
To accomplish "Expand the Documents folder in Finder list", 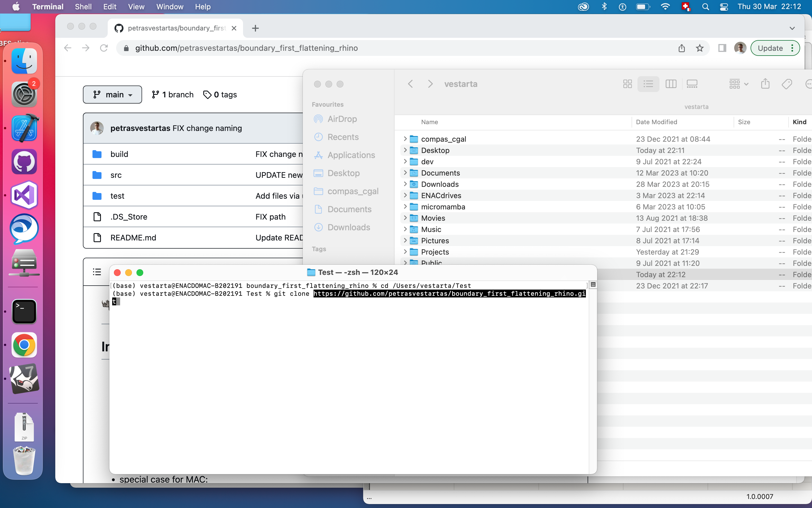I will (x=405, y=173).
